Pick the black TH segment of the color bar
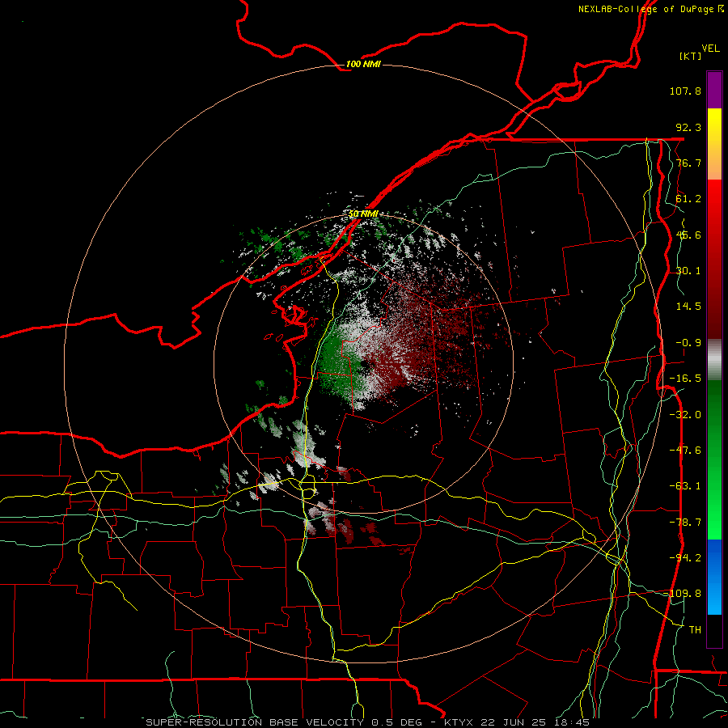This screenshot has width=728, height=728. (x=714, y=630)
